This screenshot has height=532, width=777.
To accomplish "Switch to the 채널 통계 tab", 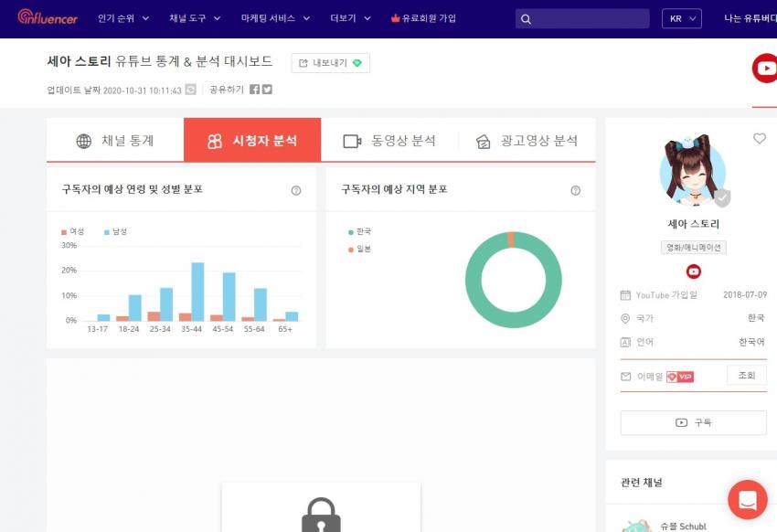I will [115, 141].
